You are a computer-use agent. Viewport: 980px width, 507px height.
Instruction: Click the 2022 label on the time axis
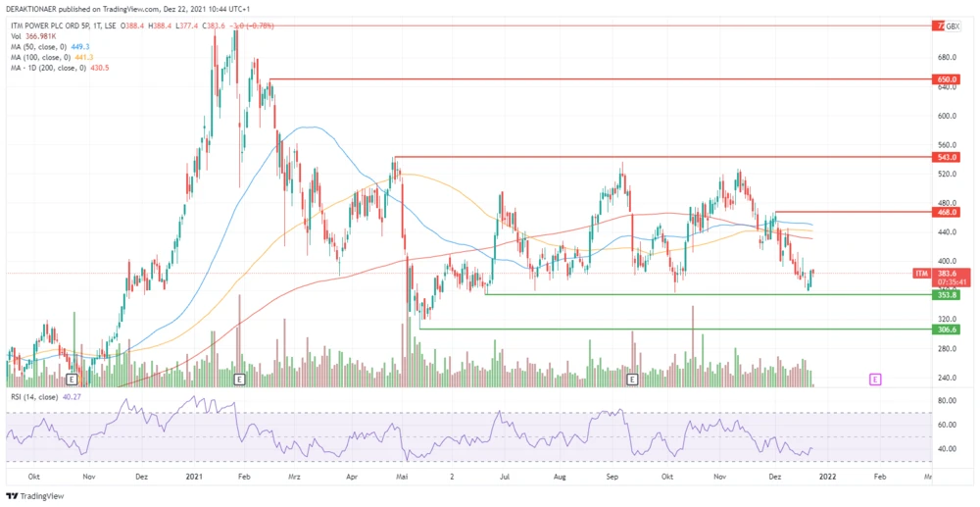(828, 477)
